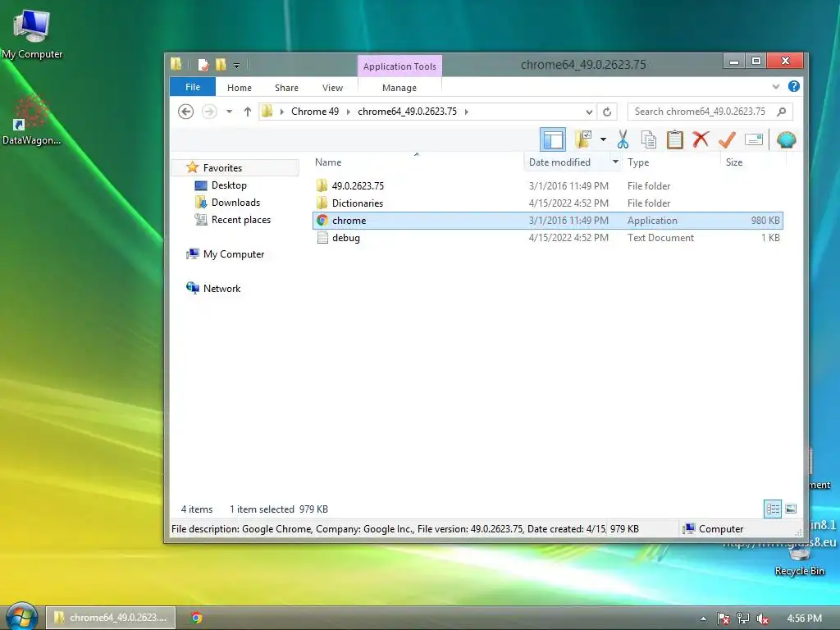Open the Manage ribbon tab
Viewport: 840px width, 630px height.
(399, 87)
